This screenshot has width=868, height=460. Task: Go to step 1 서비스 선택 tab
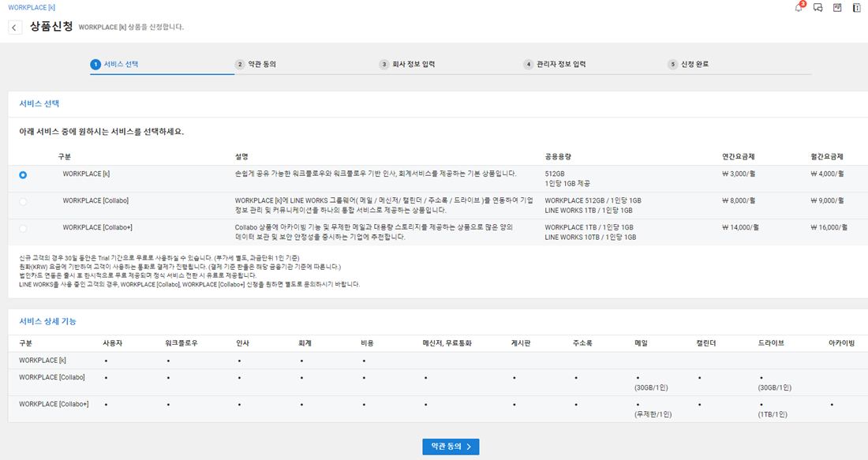point(114,64)
